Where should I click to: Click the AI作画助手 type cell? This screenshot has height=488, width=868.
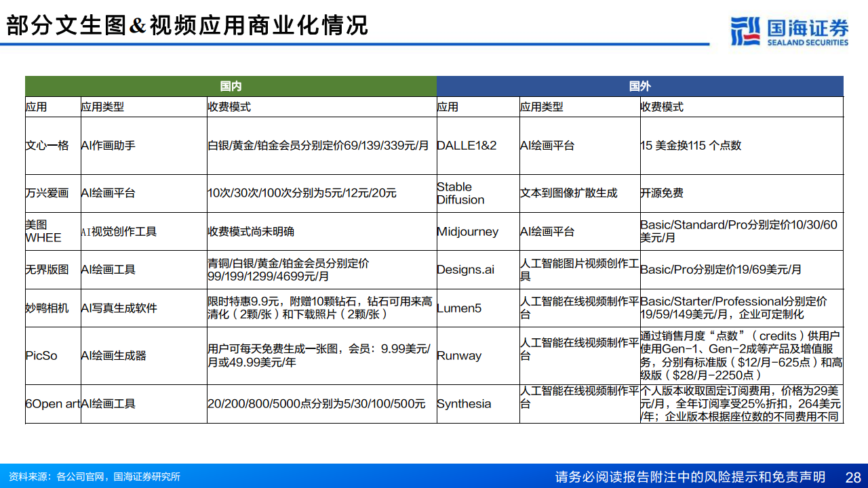(144, 146)
